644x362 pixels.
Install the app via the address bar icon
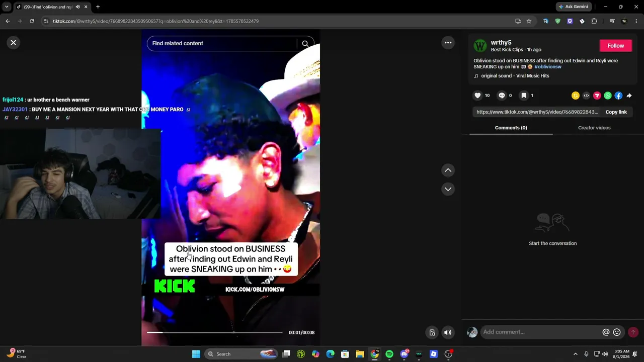[x=518, y=21]
